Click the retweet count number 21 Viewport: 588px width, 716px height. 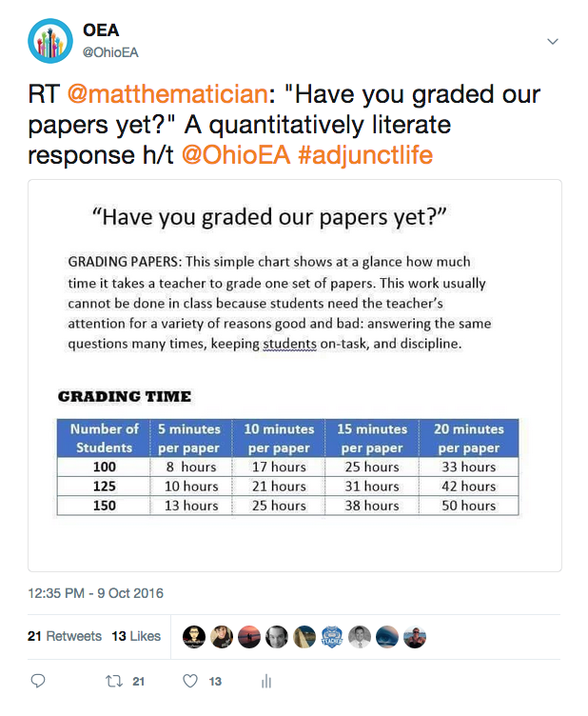coord(139,682)
